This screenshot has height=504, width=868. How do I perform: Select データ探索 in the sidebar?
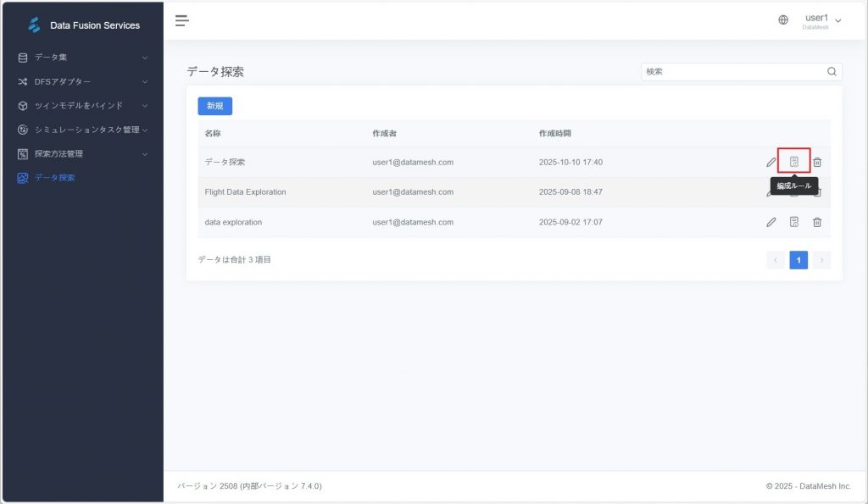pyautogui.click(x=54, y=178)
